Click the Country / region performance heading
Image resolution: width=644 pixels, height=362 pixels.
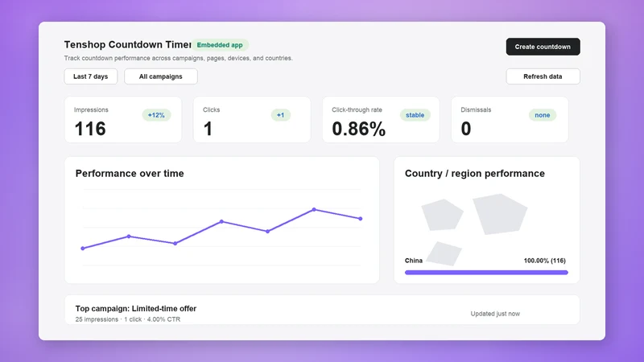pos(475,173)
